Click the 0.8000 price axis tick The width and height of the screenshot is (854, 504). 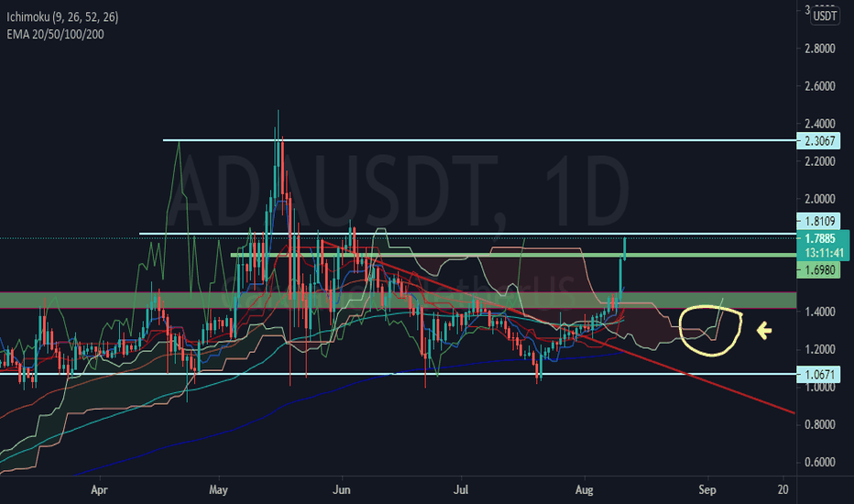pos(820,424)
